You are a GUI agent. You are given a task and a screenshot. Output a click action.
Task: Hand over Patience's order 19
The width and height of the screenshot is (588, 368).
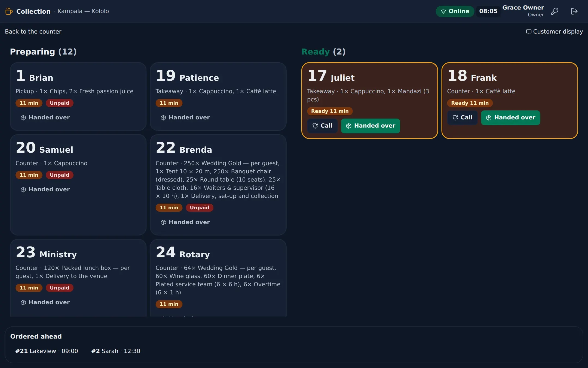tap(185, 117)
